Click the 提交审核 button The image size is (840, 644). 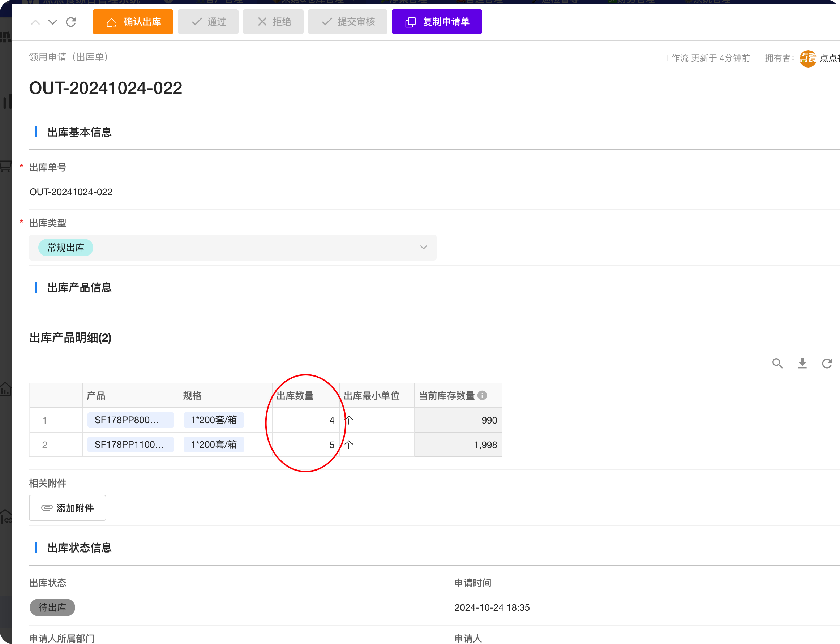(x=347, y=22)
